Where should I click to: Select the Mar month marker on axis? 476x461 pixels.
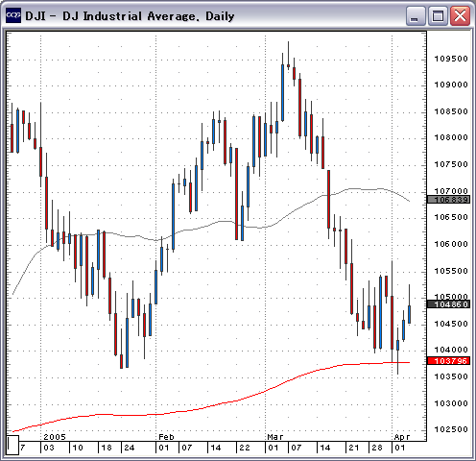coord(275,437)
